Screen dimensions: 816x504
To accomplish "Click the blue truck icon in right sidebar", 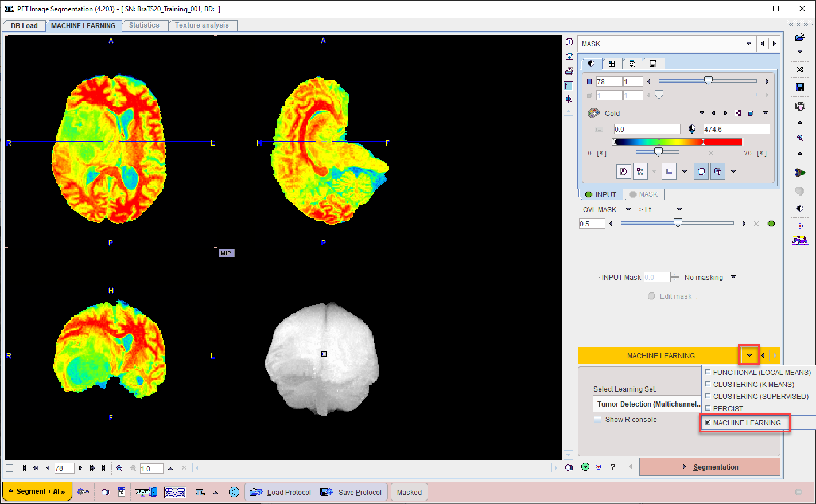I will point(800,240).
